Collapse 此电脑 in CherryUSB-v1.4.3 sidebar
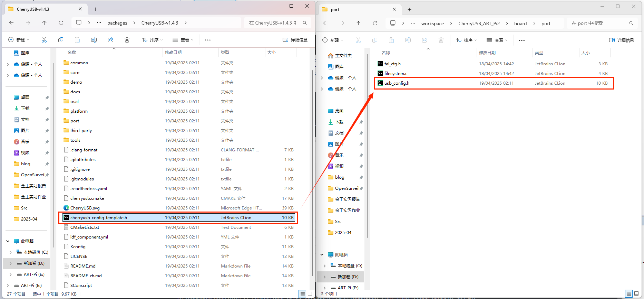This screenshot has height=299, width=644. [x=8, y=241]
